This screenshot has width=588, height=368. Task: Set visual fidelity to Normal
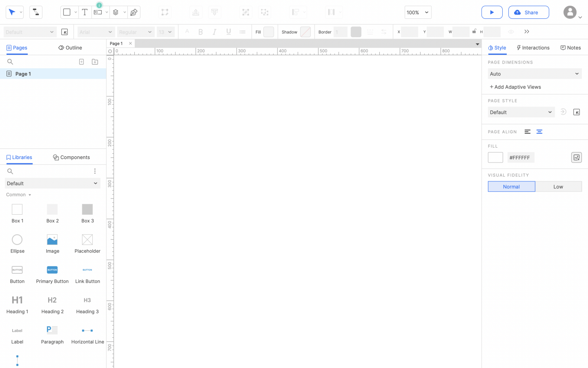pyautogui.click(x=511, y=187)
